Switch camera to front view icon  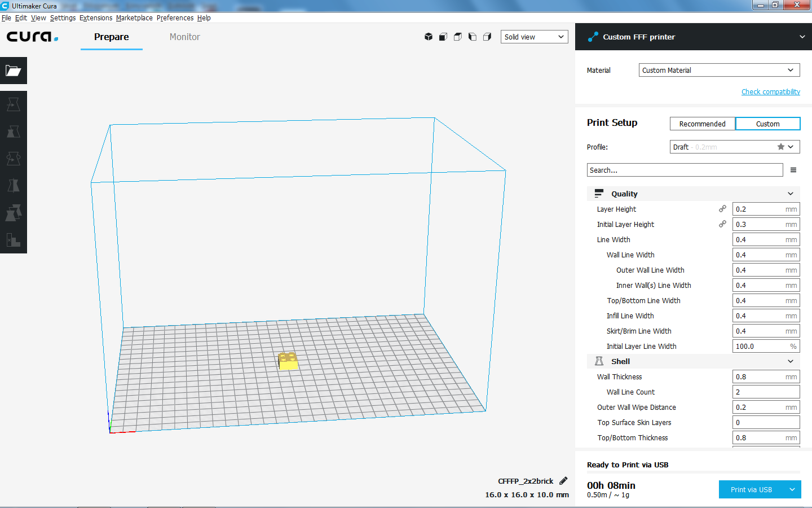443,37
